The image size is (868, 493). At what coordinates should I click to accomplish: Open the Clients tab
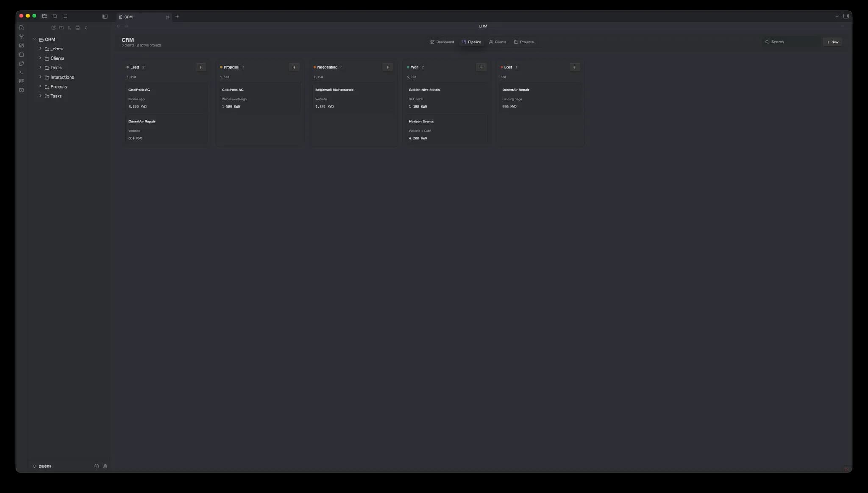click(498, 42)
